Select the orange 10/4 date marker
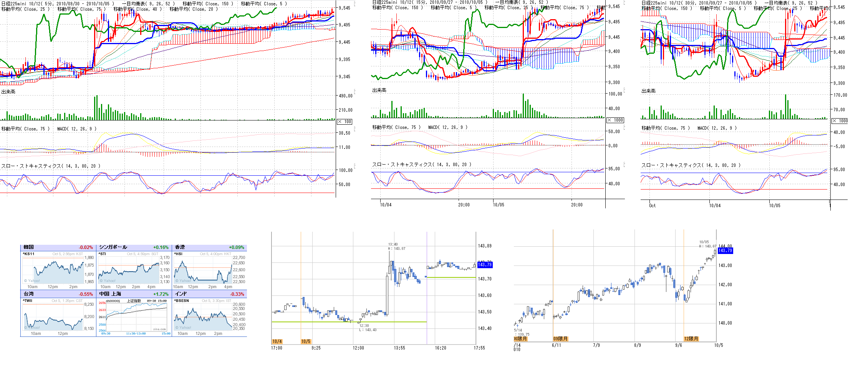This screenshot has height=376, width=868. click(x=277, y=341)
